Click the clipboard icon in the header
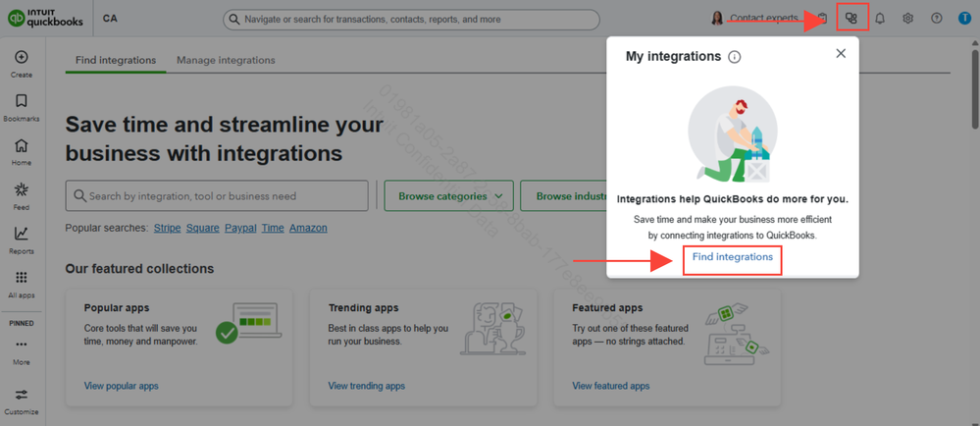 tap(822, 18)
